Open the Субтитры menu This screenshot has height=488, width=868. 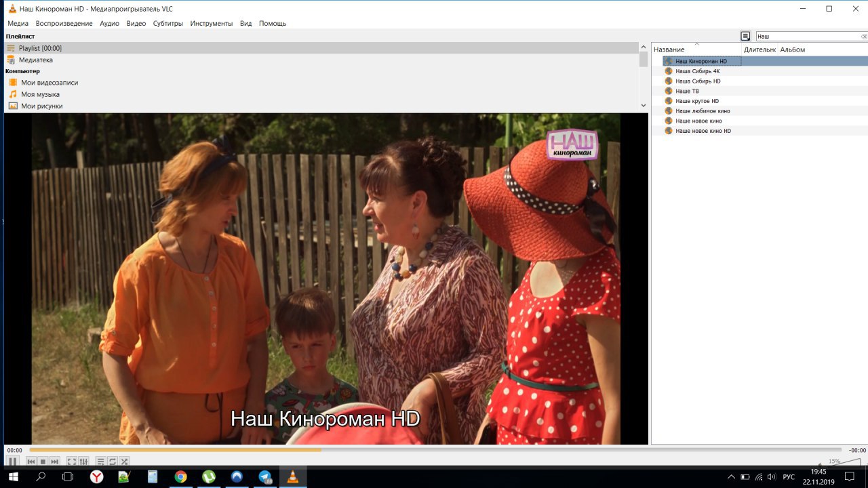(x=168, y=23)
